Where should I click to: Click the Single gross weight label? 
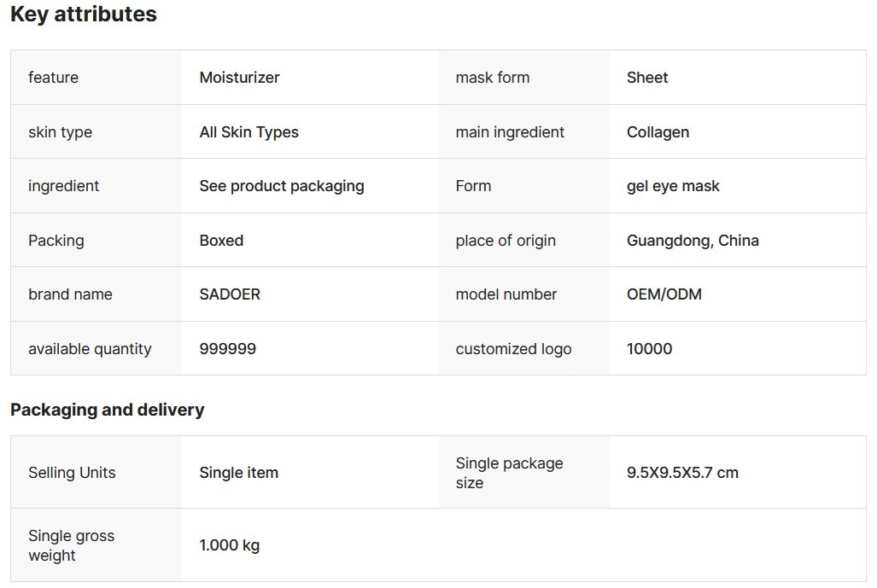[x=71, y=545]
